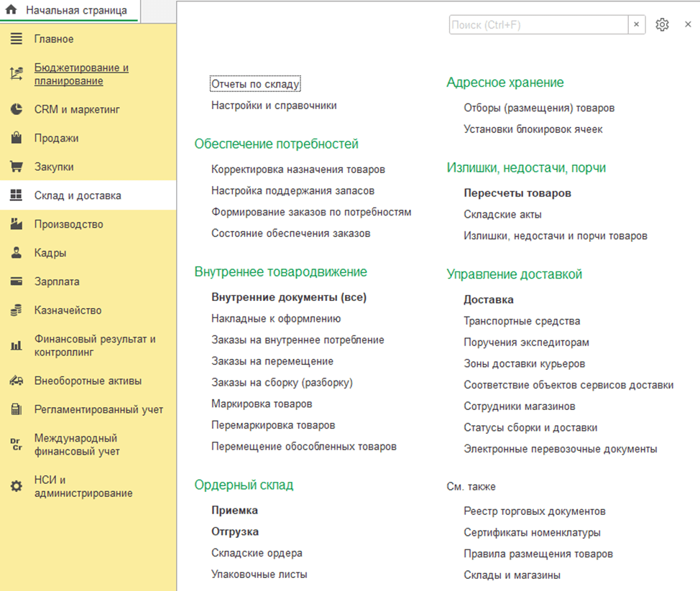The width and height of the screenshot is (700, 591).
Task: Click the pie chart icon for CRM и маркетинг
Action: pyautogui.click(x=16, y=110)
